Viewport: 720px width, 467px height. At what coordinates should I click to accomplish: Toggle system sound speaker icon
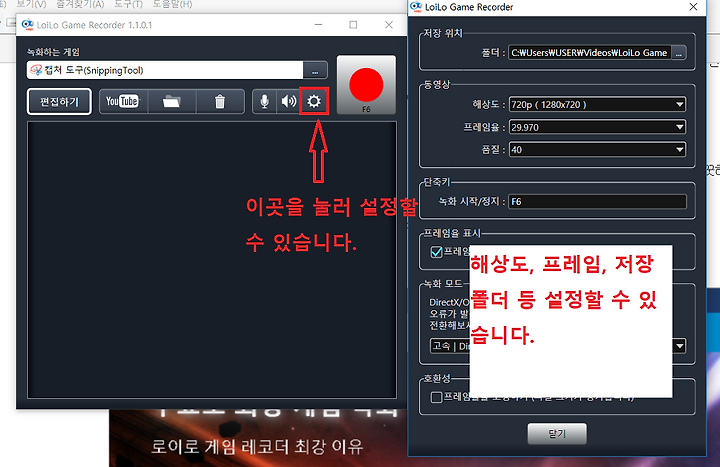tap(289, 101)
